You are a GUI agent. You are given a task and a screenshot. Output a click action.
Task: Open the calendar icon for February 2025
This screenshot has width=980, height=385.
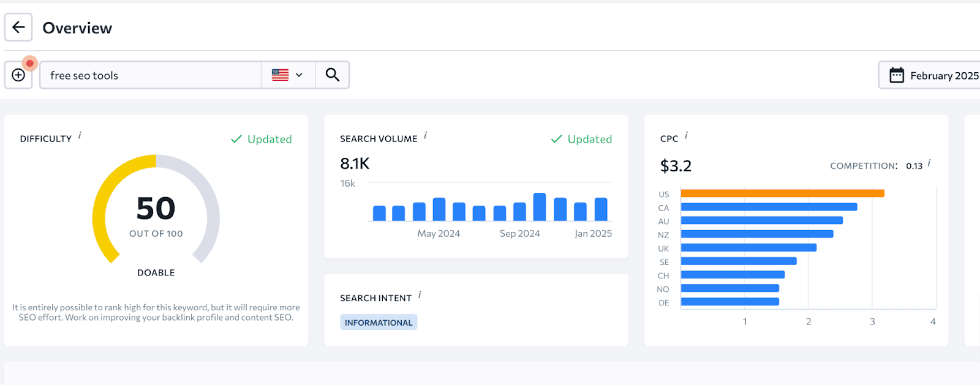(896, 75)
